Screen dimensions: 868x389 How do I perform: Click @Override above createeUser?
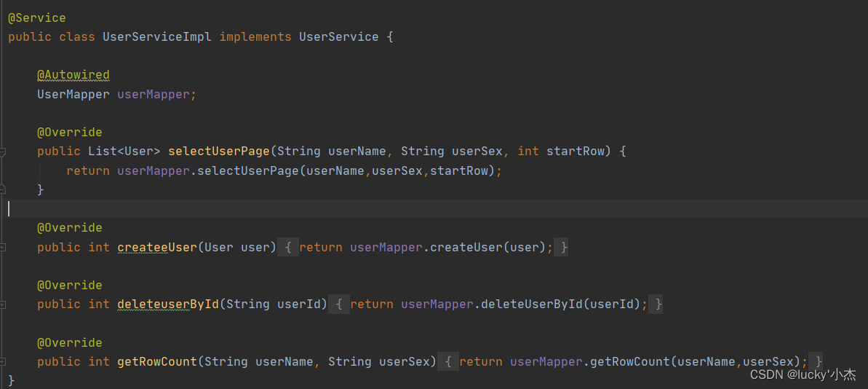69,228
